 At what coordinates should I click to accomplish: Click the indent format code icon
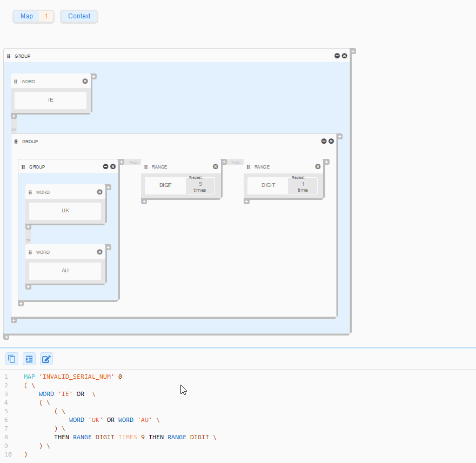[x=29, y=359]
